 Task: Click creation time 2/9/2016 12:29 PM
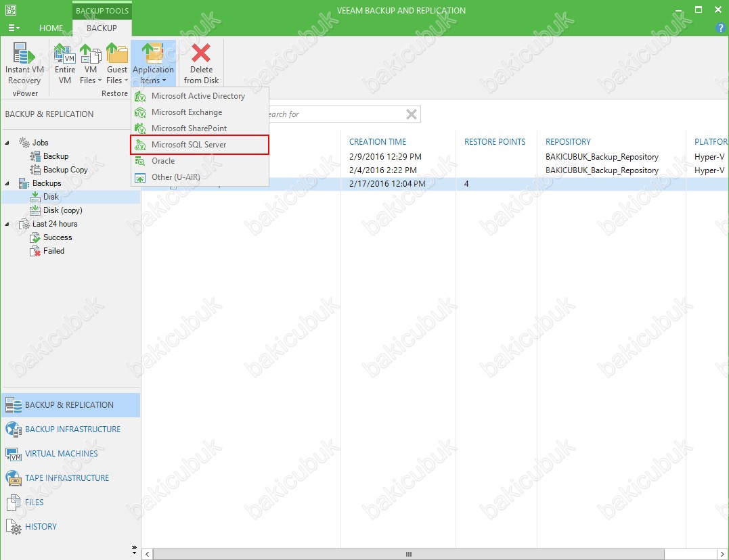click(385, 157)
